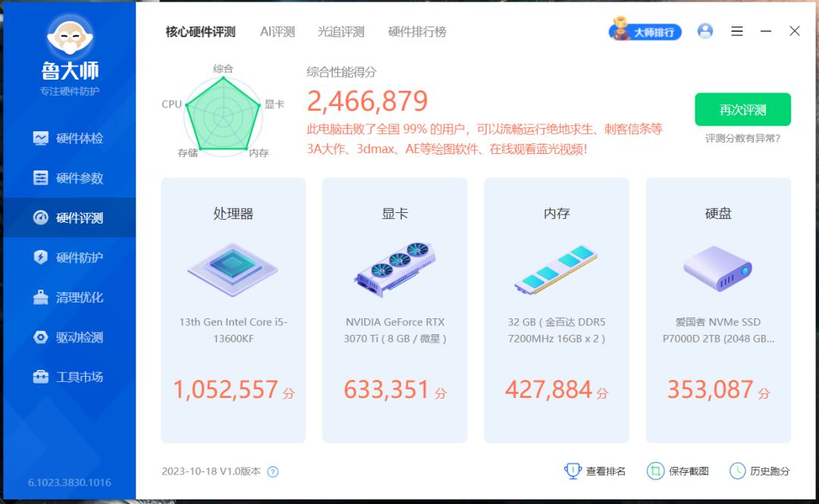Image resolution: width=819 pixels, height=504 pixels.
Task: Click the 内存 card title
Action: [557, 214]
